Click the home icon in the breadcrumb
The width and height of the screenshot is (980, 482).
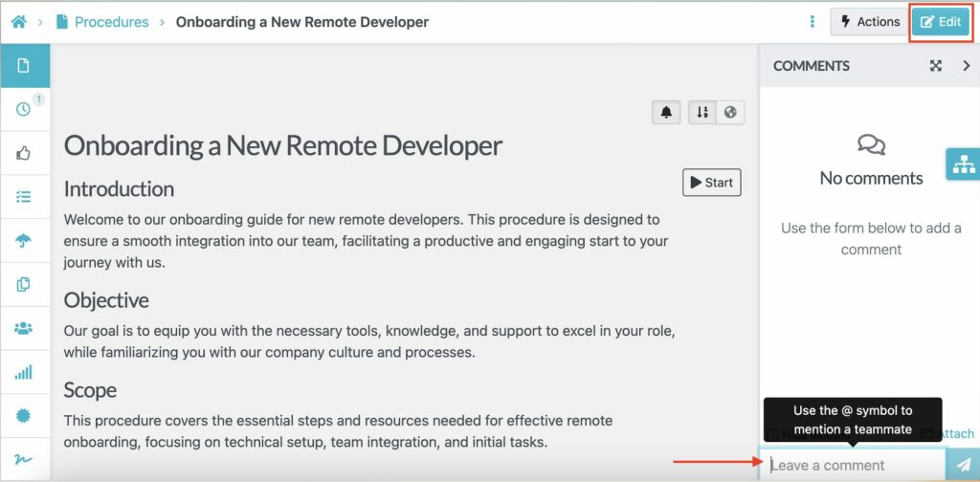(x=18, y=21)
